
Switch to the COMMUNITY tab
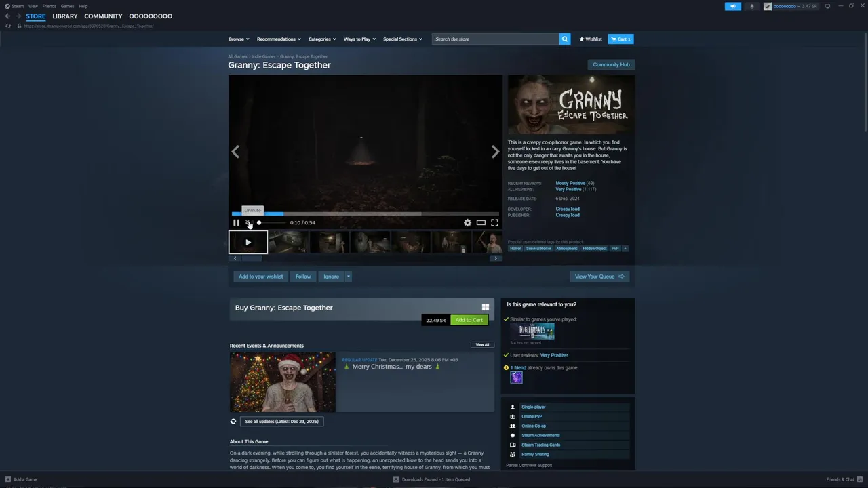point(103,16)
